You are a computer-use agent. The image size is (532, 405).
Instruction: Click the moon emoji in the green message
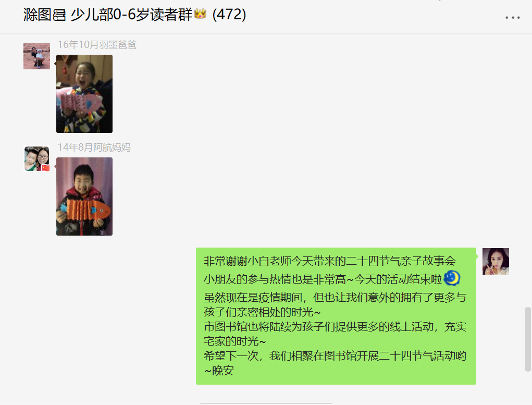pyautogui.click(x=452, y=278)
